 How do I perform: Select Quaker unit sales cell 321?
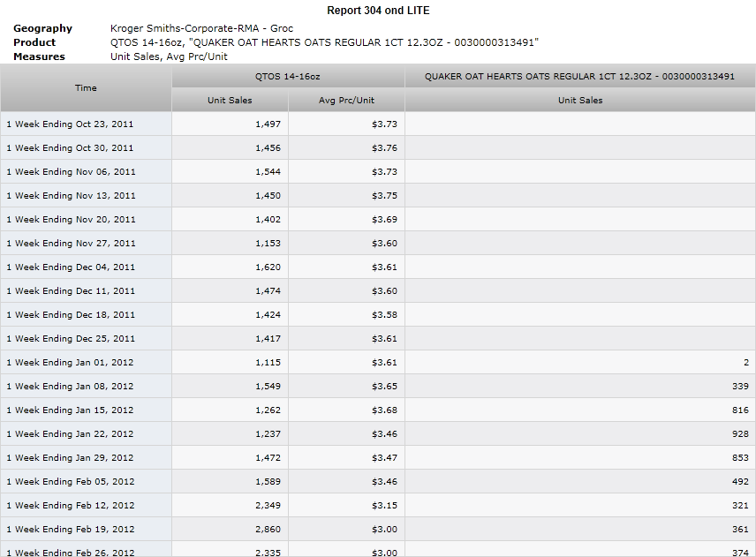(580, 506)
